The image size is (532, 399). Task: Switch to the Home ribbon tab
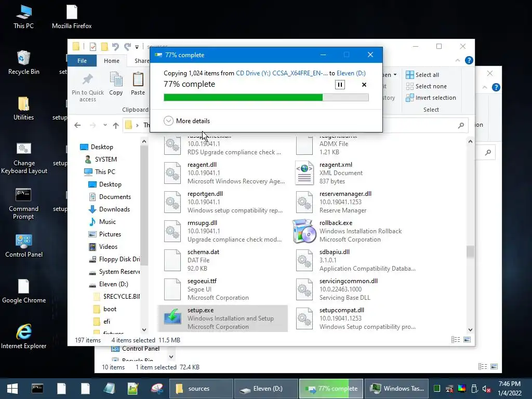[112, 61]
